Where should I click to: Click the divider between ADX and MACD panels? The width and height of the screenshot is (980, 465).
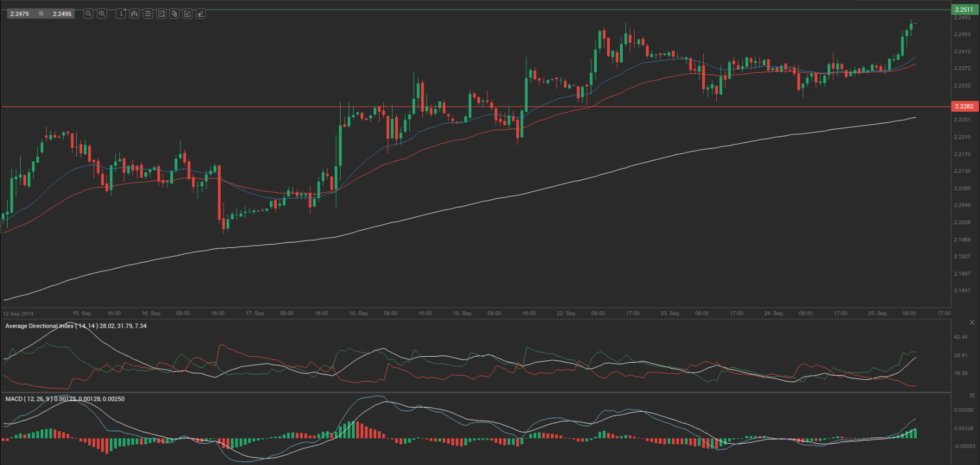(473, 392)
